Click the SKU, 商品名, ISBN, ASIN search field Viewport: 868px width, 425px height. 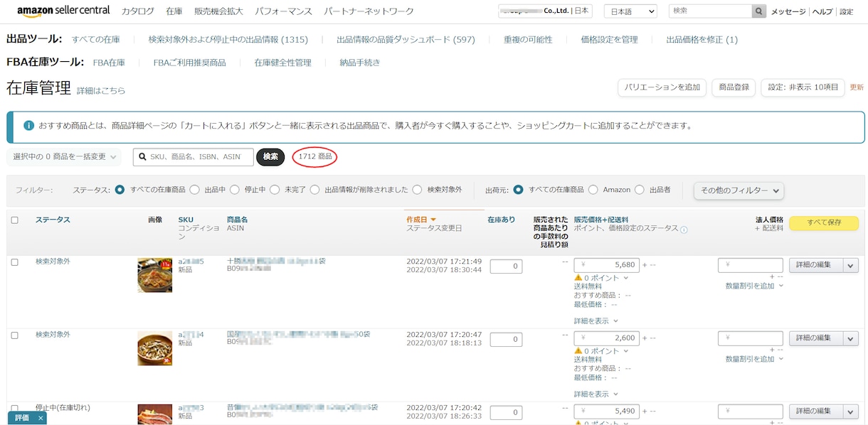click(x=194, y=157)
